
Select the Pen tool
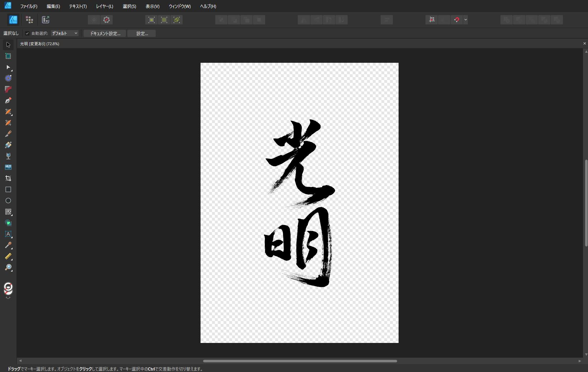click(8, 100)
